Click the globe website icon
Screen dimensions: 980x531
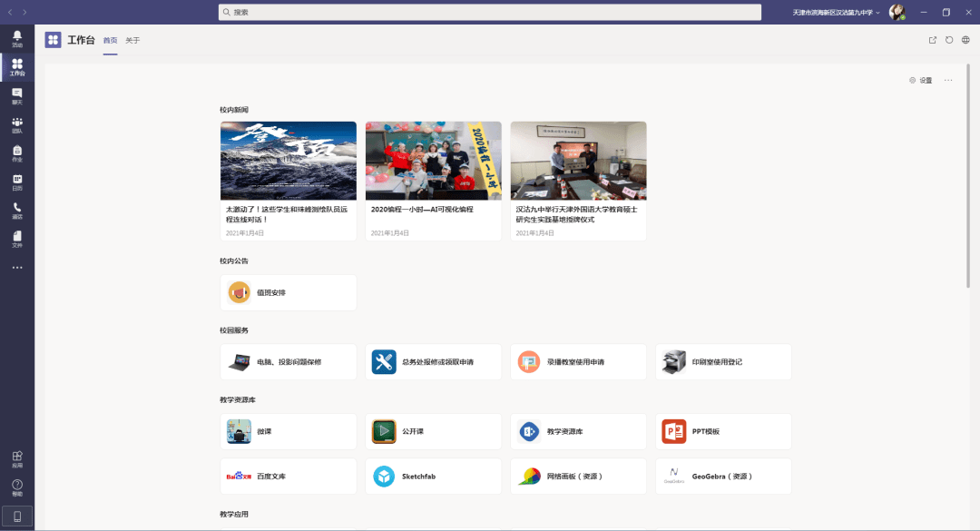pyautogui.click(x=965, y=40)
